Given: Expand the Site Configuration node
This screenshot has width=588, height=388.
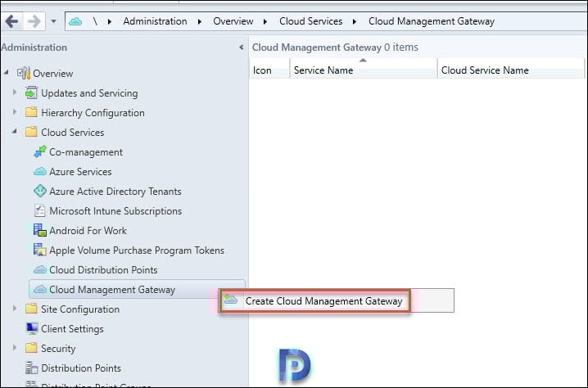Looking at the screenshot, I should click(15, 308).
